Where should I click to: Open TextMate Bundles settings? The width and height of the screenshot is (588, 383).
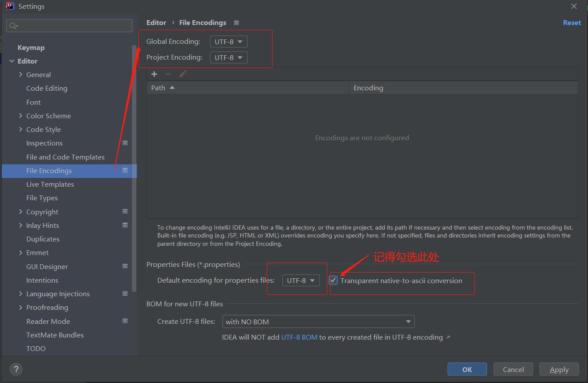[55, 335]
